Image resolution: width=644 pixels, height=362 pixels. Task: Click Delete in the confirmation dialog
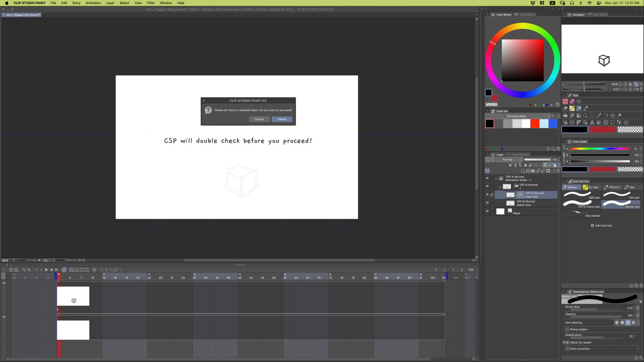click(282, 119)
